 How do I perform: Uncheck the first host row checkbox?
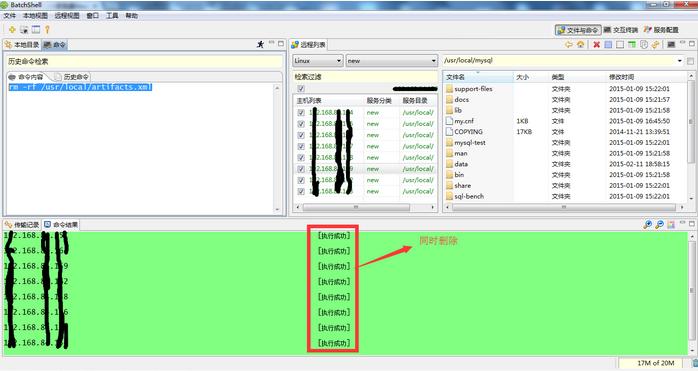coord(301,113)
